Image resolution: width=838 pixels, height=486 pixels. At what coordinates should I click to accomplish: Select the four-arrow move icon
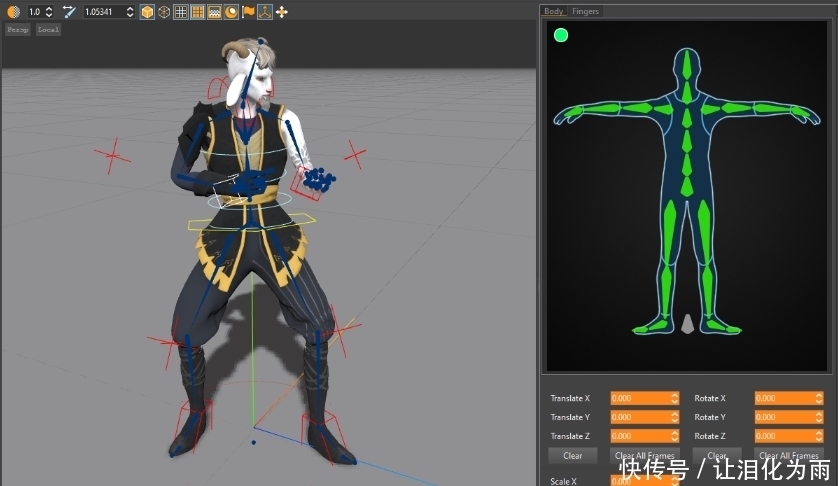tap(281, 12)
